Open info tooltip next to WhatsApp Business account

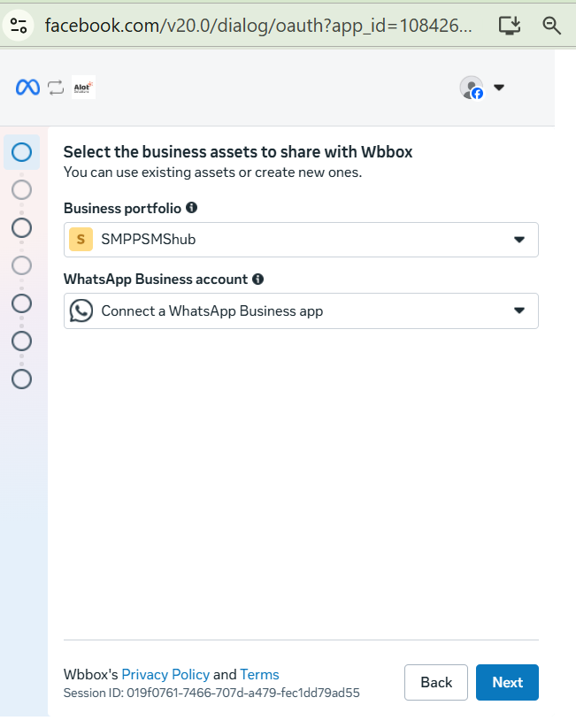pos(257,279)
